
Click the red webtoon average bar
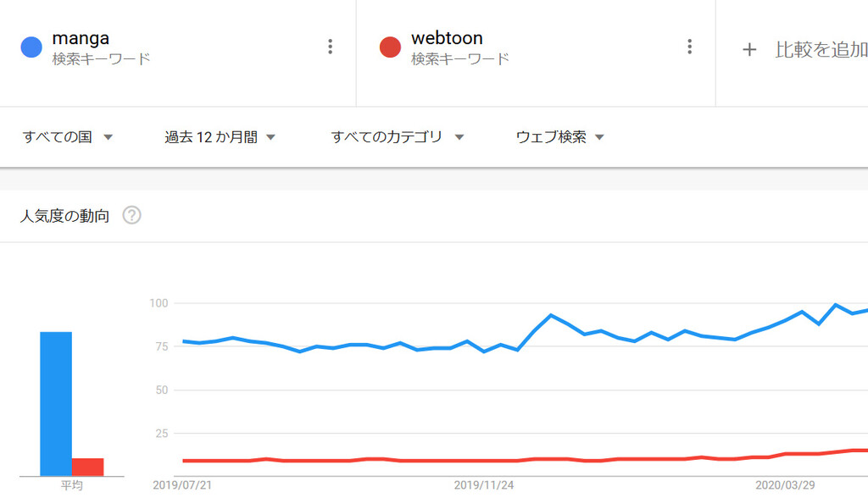87,467
